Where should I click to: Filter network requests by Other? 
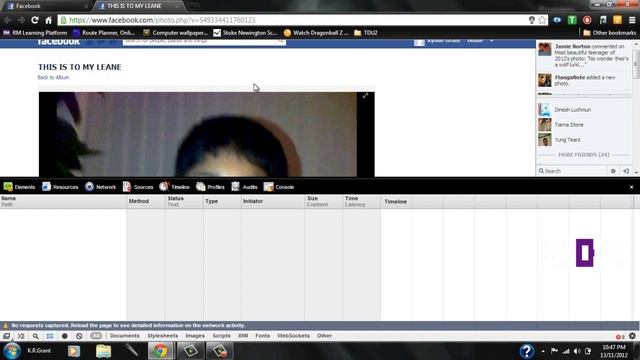coord(324,336)
